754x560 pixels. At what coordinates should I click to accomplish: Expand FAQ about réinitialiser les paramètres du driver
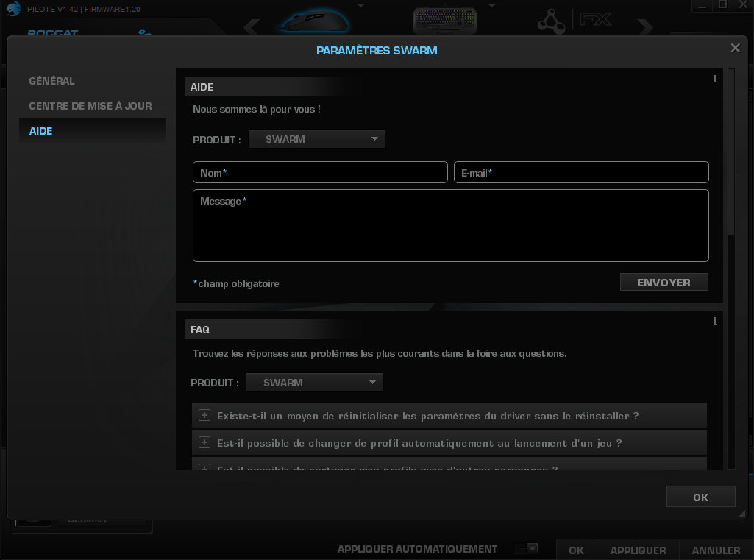pyautogui.click(x=204, y=415)
